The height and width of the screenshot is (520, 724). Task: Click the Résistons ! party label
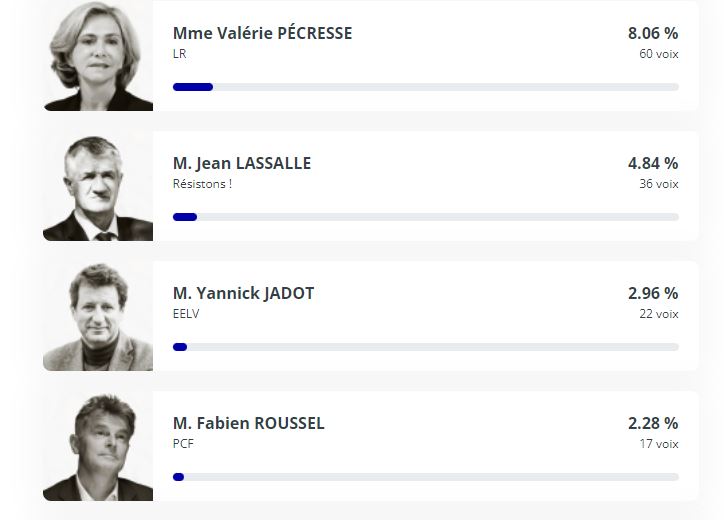pyautogui.click(x=202, y=184)
